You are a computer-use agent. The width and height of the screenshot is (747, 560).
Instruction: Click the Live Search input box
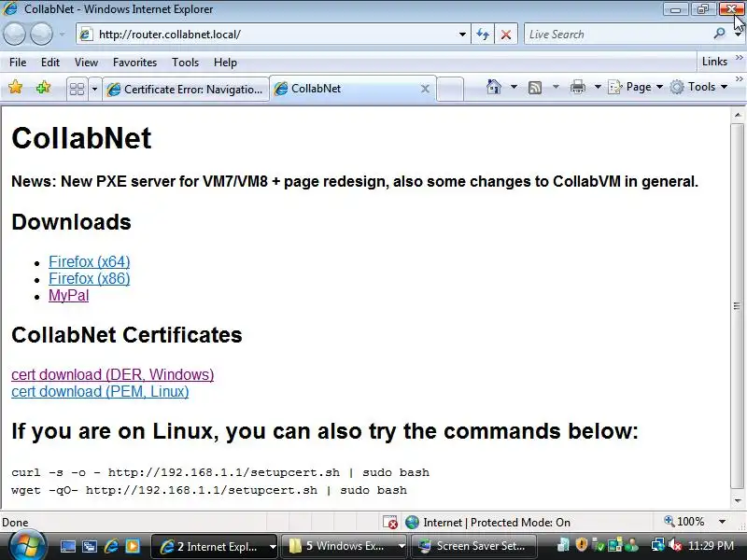pos(618,35)
